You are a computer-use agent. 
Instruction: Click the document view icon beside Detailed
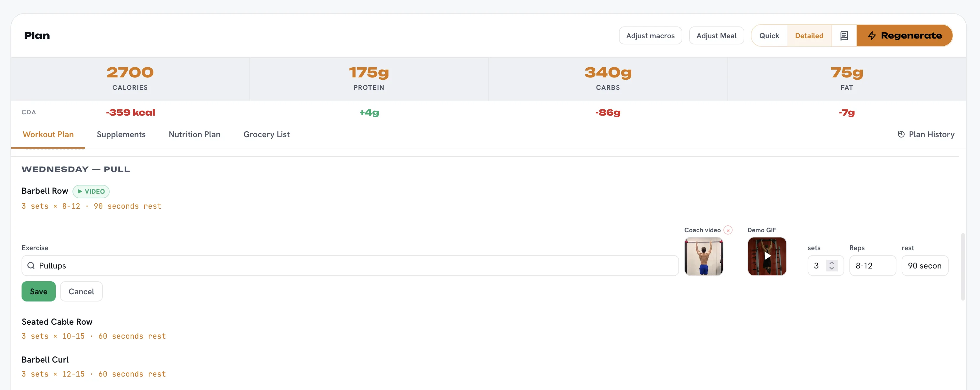coord(844,35)
